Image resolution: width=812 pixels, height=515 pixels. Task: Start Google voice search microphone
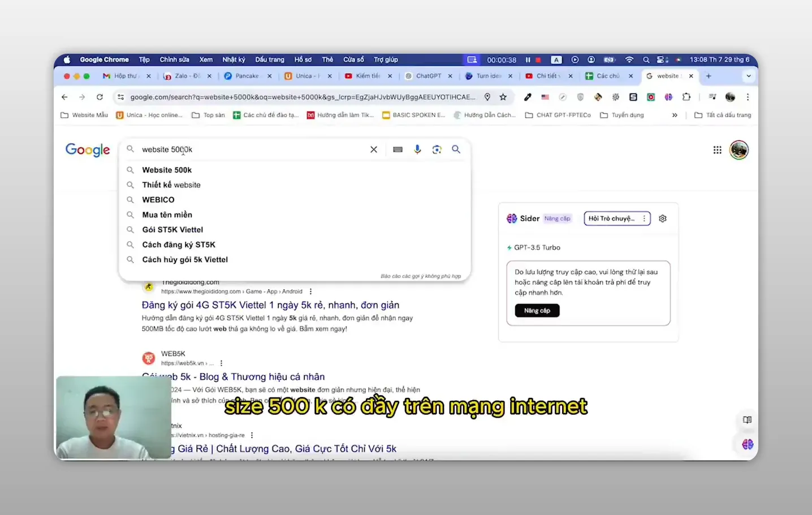(x=417, y=149)
